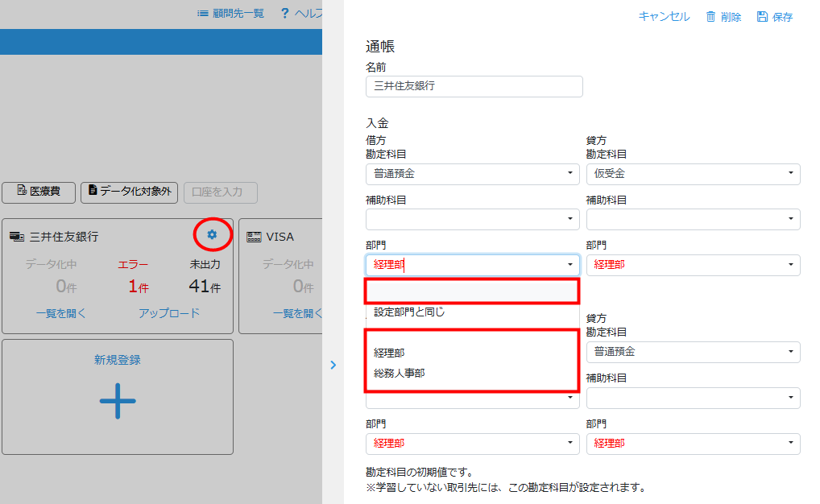
Task: Click the 顧問先一覧 list icon
Action: pyautogui.click(x=203, y=14)
